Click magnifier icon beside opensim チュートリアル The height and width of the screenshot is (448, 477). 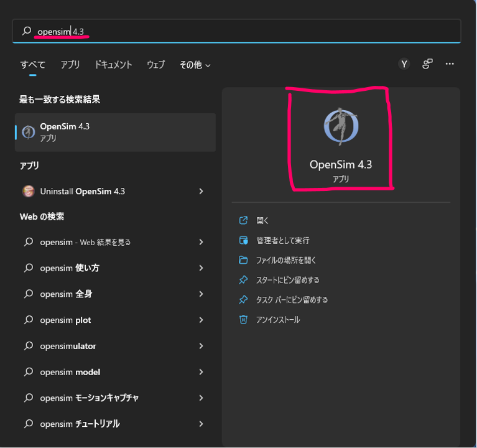[x=29, y=424]
